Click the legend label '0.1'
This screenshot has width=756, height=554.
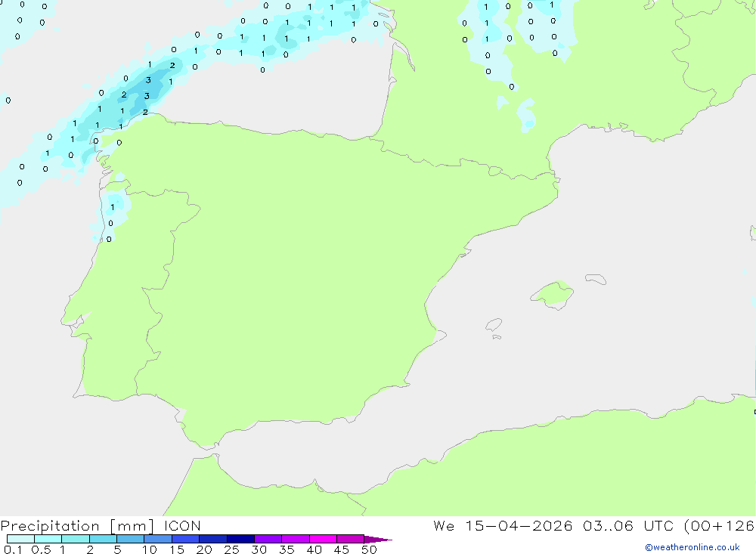click(x=13, y=549)
